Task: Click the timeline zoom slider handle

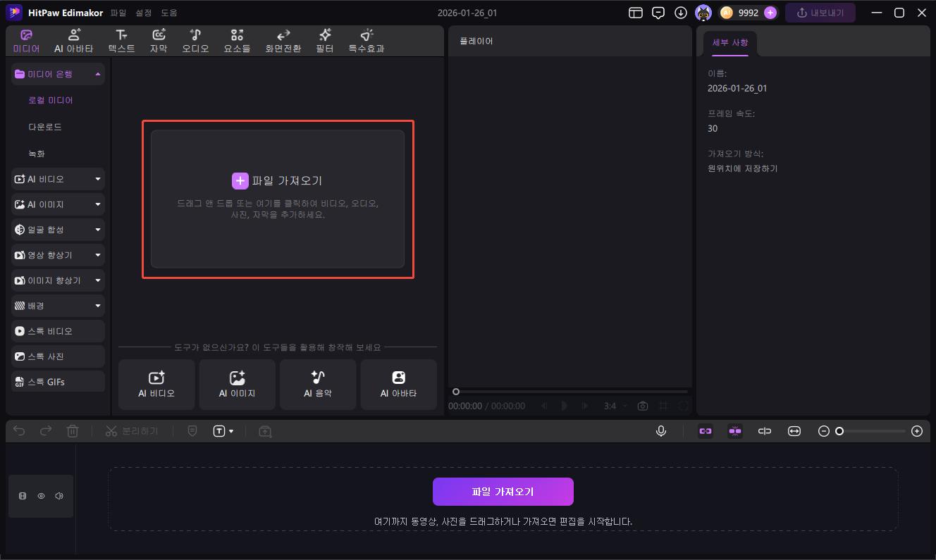Action: pos(839,431)
